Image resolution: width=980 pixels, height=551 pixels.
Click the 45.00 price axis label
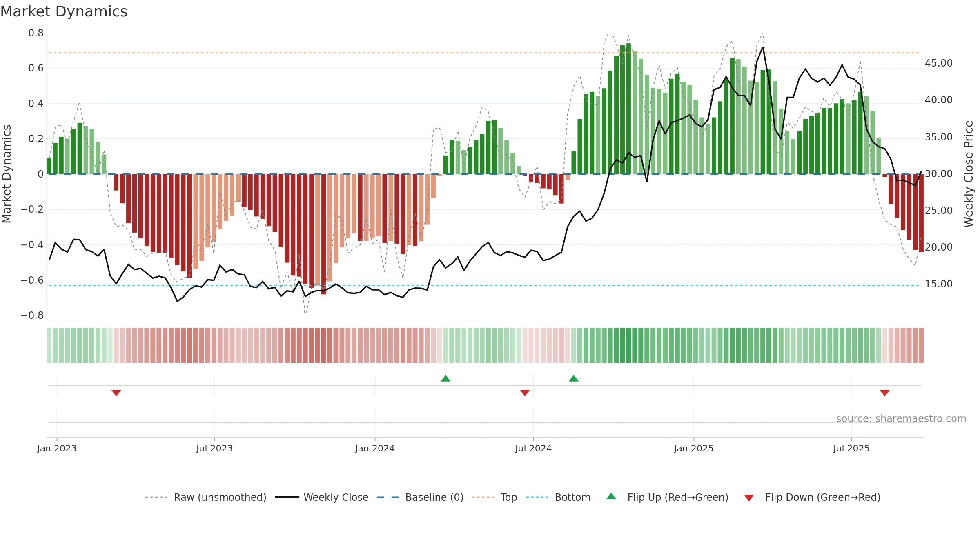(938, 63)
